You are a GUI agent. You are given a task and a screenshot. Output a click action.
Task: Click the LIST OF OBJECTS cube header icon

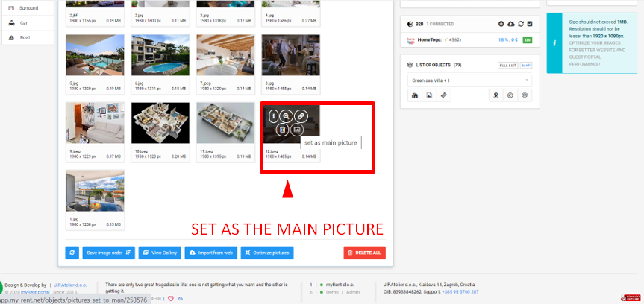(410, 65)
